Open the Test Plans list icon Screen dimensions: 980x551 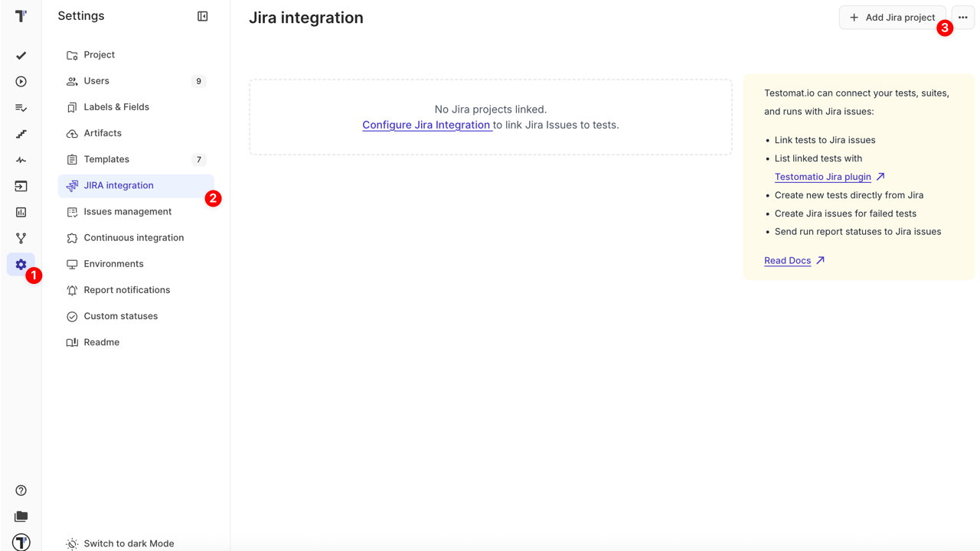point(21,107)
